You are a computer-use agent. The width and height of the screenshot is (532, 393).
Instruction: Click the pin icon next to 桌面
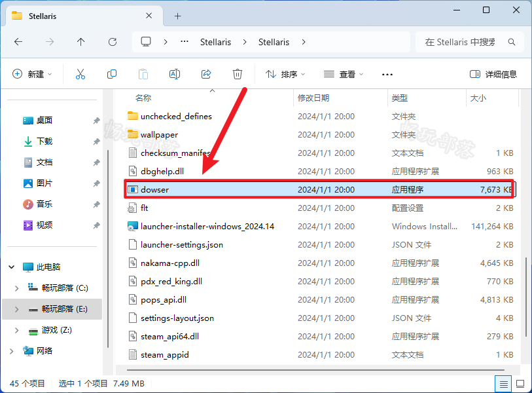pos(96,121)
